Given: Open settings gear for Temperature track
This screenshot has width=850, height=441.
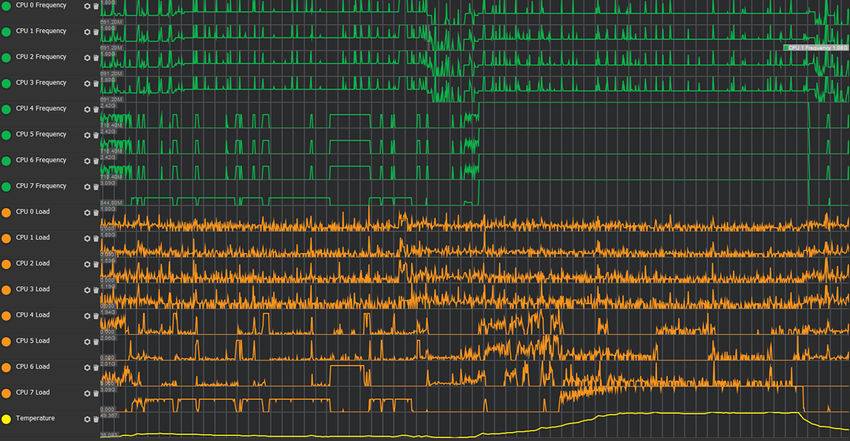Looking at the screenshot, I should [x=87, y=418].
